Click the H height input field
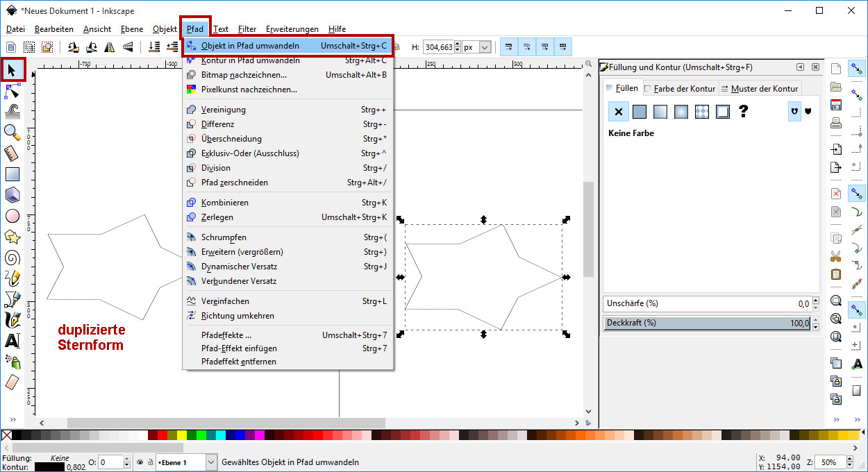Image resolution: width=868 pixels, height=472 pixels. [x=438, y=47]
